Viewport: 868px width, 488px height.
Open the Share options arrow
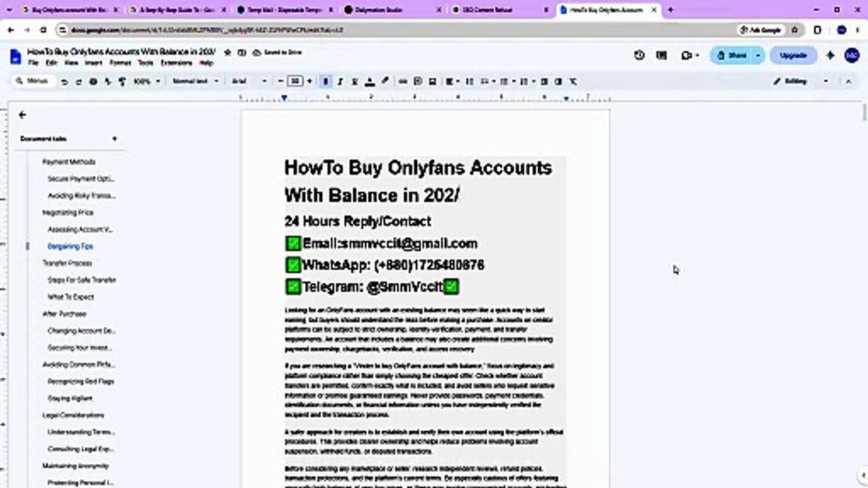(x=758, y=56)
